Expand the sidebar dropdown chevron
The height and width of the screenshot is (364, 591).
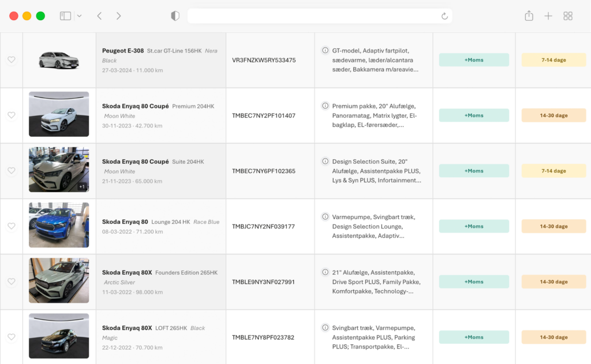[x=79, y=16]
